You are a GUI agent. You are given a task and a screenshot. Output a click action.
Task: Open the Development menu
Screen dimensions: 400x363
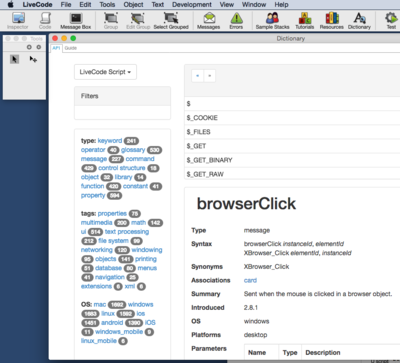click(192, 5)
